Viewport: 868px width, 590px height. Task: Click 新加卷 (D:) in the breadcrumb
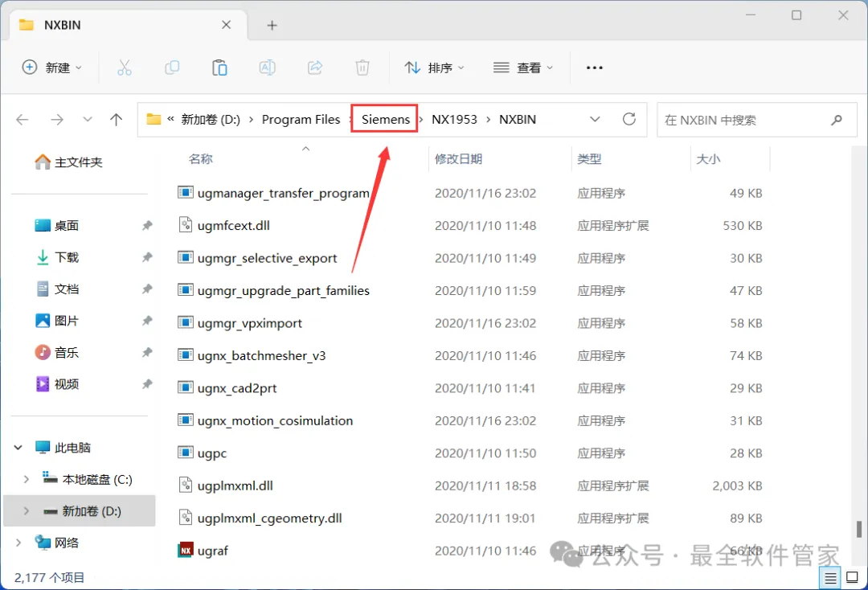211,119
